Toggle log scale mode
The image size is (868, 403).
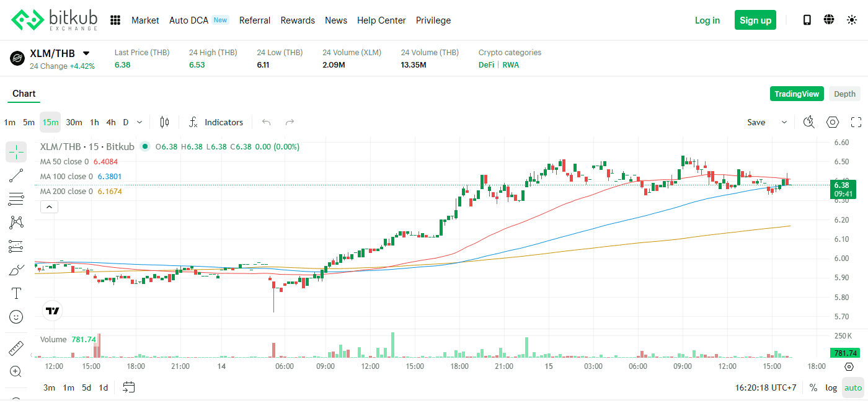coord(831,387)
